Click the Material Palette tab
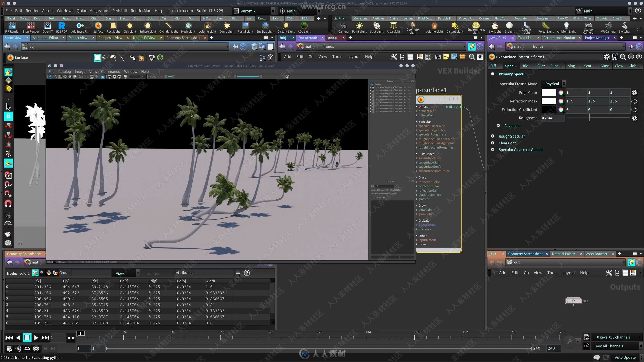This screenshot has height=362, width=644. click(565, 253)
